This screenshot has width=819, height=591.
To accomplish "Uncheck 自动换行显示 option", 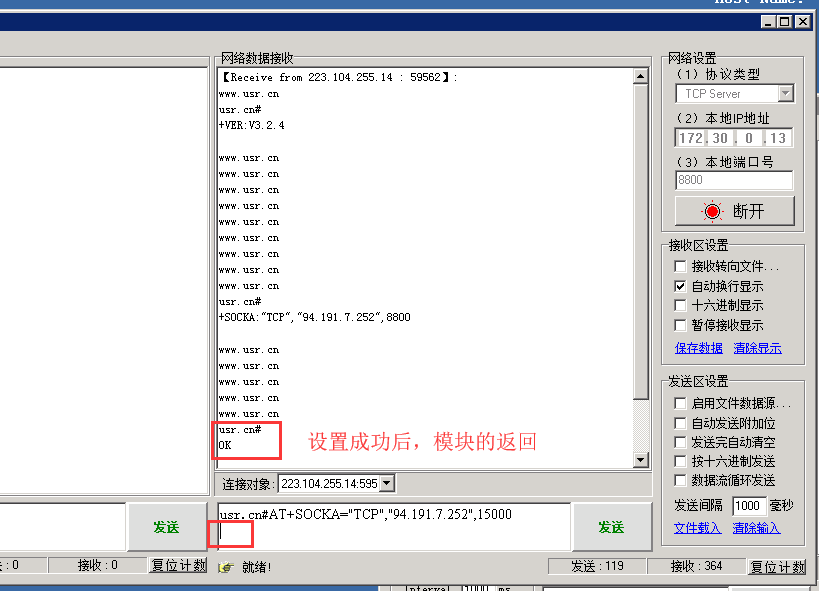I will coord(681,286).
